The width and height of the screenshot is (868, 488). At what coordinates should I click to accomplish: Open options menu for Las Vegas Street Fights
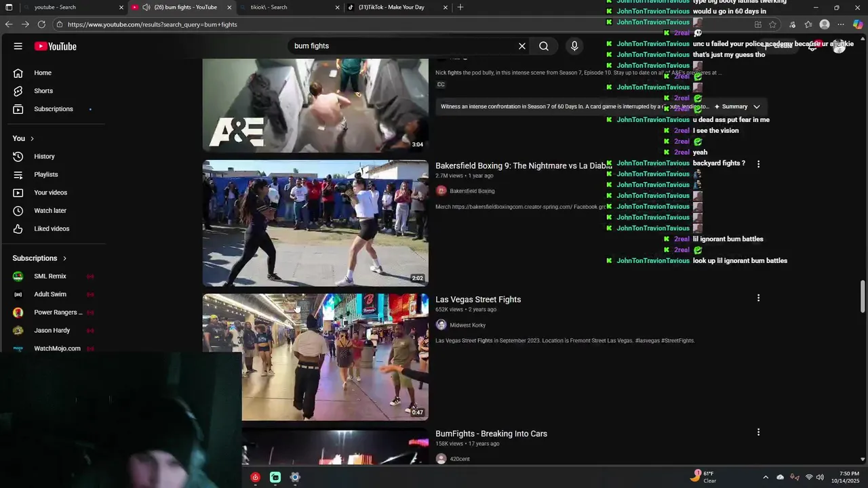click(x=758, y=298)
